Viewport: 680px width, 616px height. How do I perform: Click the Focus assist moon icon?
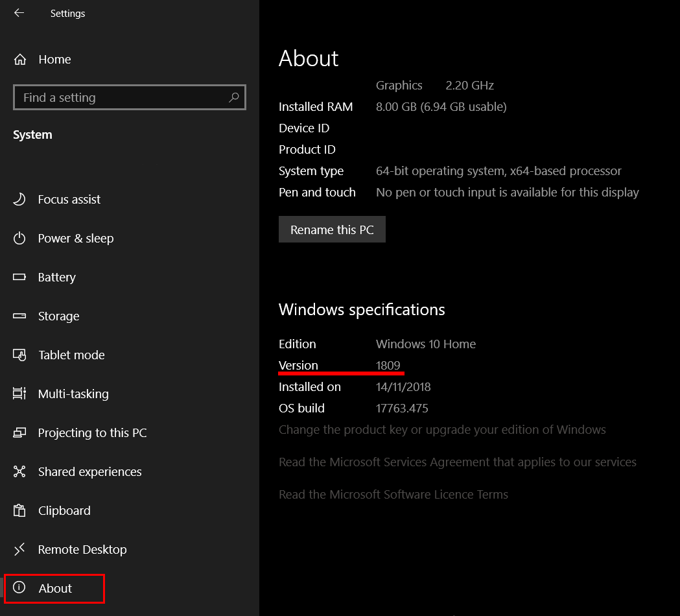[19, 199]
